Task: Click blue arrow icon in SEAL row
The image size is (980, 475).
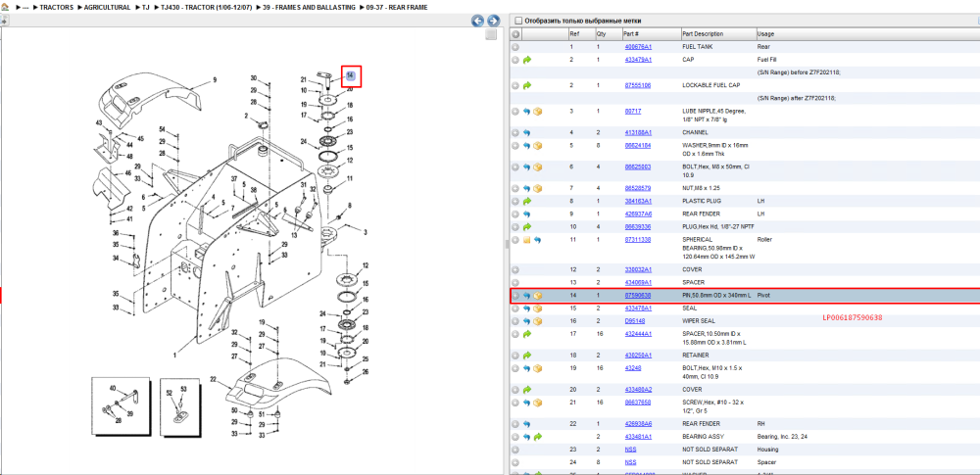Action: click(x=527, y=309)
